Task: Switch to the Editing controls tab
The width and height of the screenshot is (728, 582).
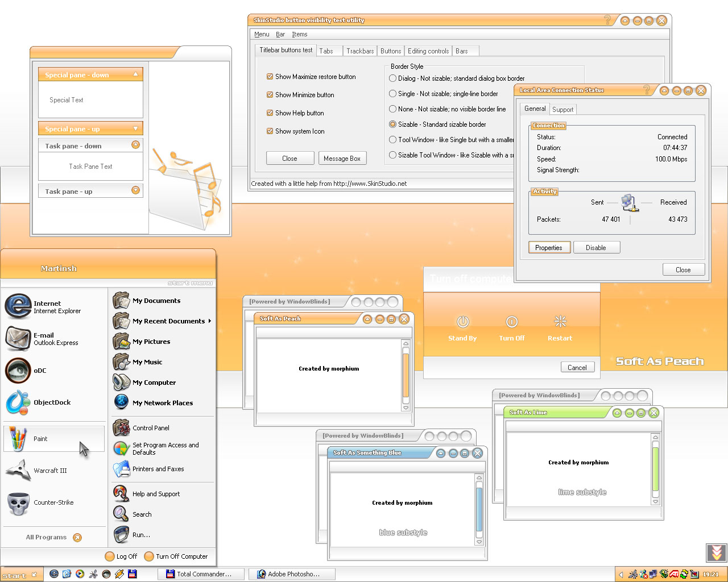Action: (428, 51)
